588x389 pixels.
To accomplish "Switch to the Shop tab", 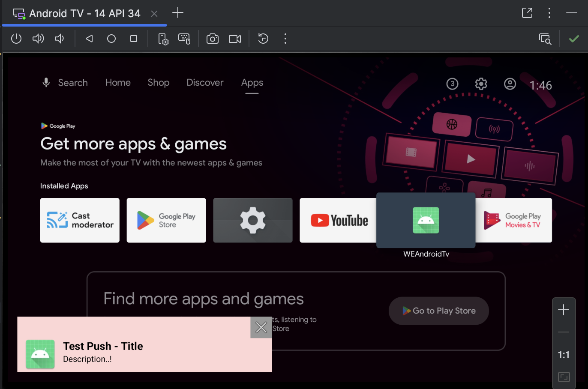I will coord(159,82).
